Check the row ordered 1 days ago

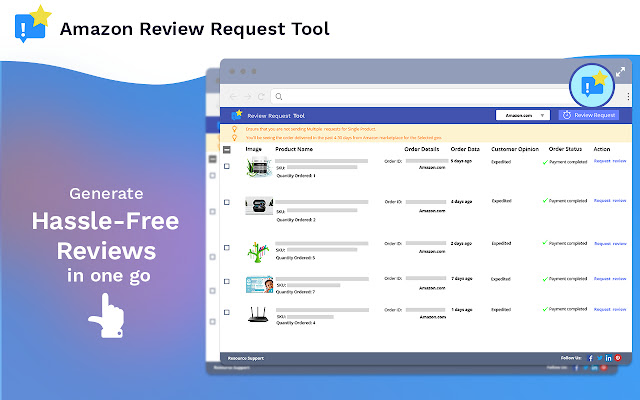coord(227,312)
